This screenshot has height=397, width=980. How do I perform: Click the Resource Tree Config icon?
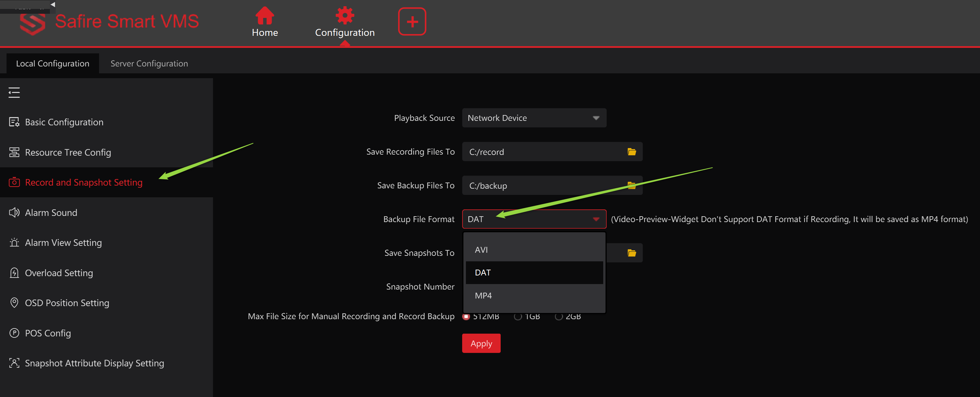[14, 152]
